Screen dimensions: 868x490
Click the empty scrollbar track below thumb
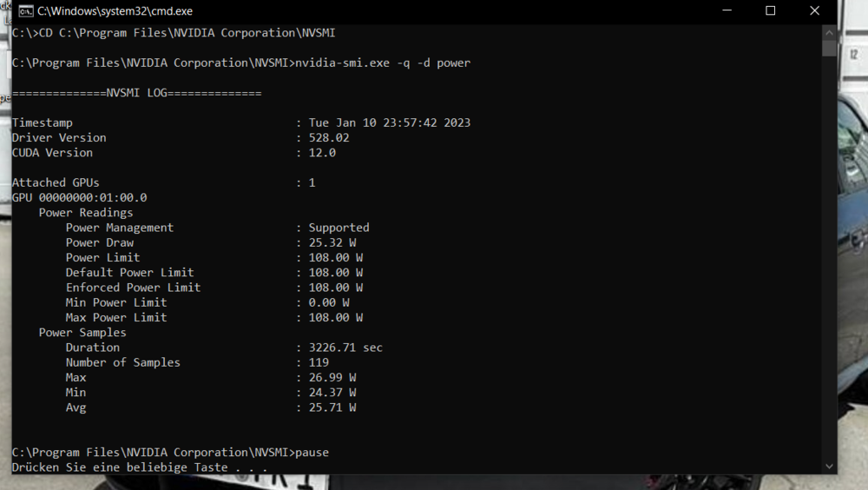[x=830, y=261]
